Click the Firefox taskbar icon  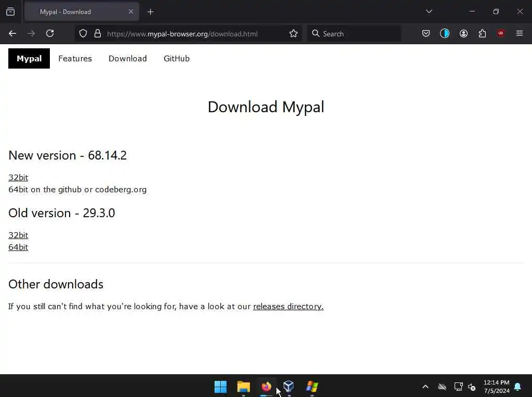click(x=267, y=387)
